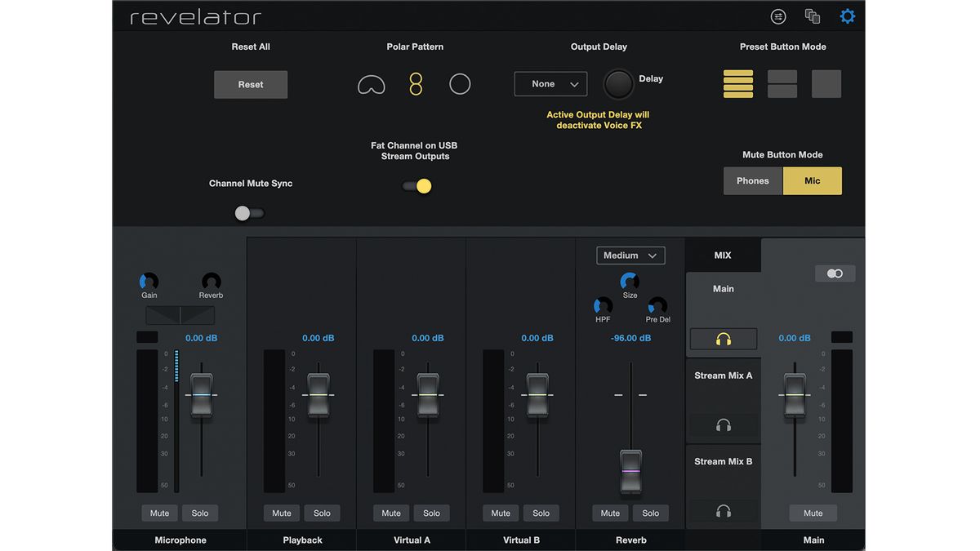Toggle Channel Mute Sync switch
This screenshot has width=980, height=551.
pos(249,213)
